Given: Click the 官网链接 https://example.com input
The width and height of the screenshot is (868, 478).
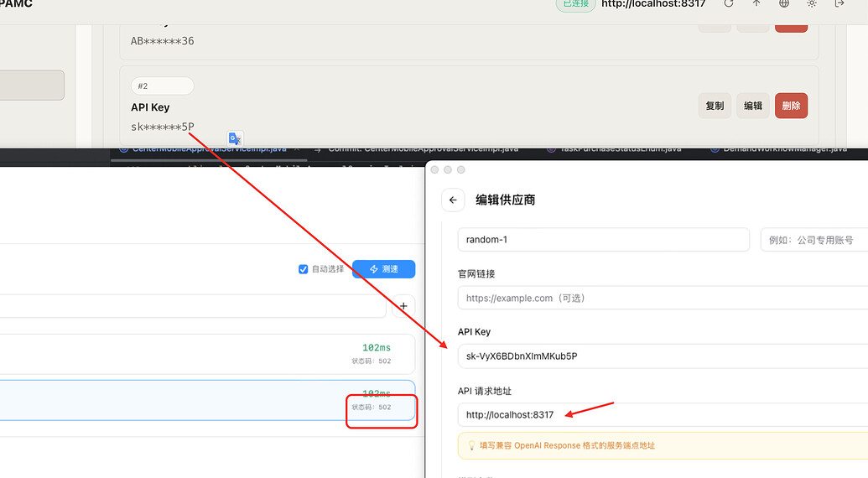Looking at the screenshot, I should 663,298.
